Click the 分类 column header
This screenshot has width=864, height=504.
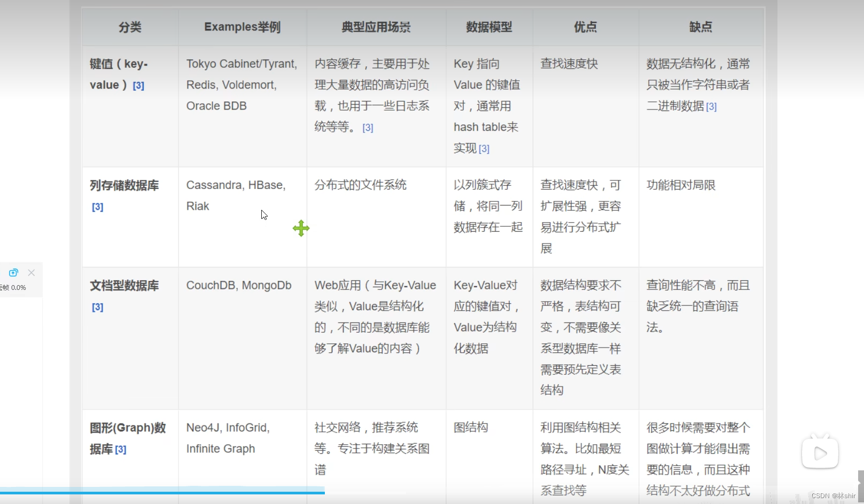130,27
